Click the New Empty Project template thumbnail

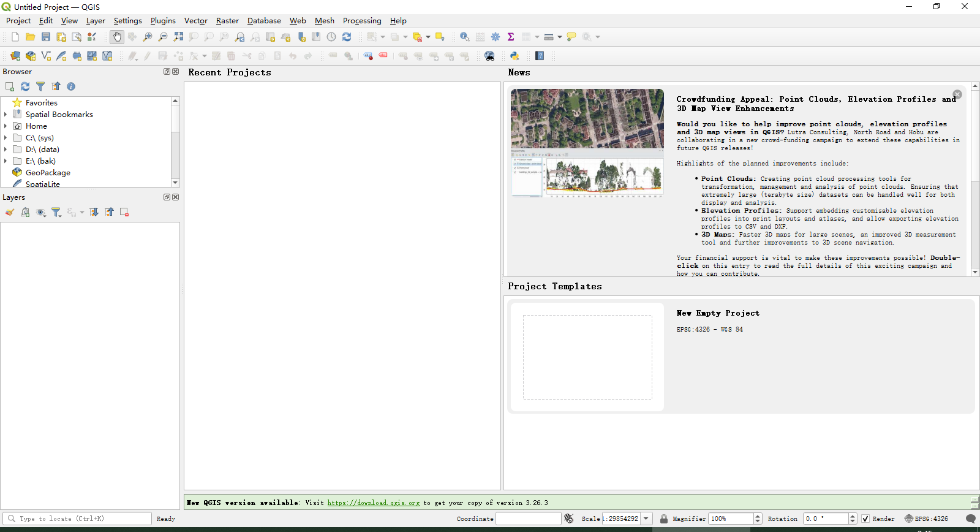pyautogui.click(x=587, y=357)
